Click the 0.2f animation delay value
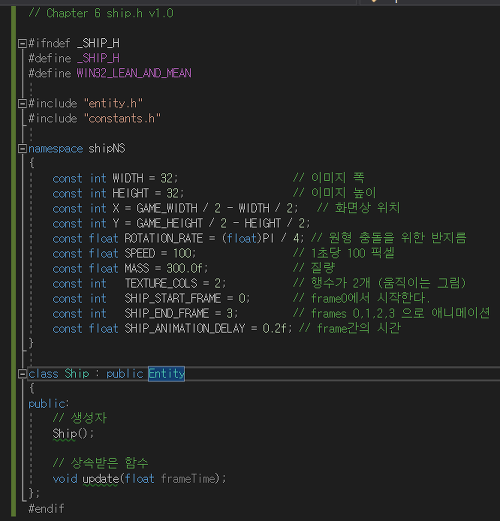The image size is (500, 521). tap(275, 329)
